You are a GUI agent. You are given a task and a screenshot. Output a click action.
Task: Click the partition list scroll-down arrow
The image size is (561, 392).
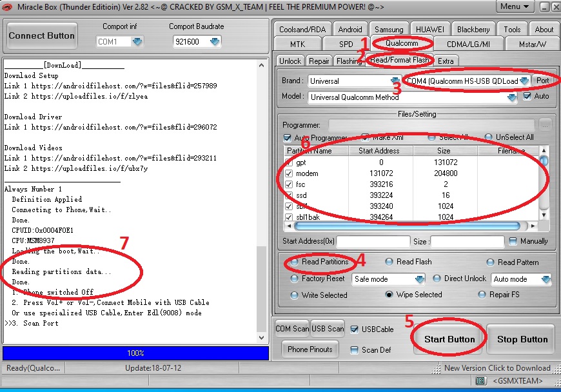coord(544,215)
